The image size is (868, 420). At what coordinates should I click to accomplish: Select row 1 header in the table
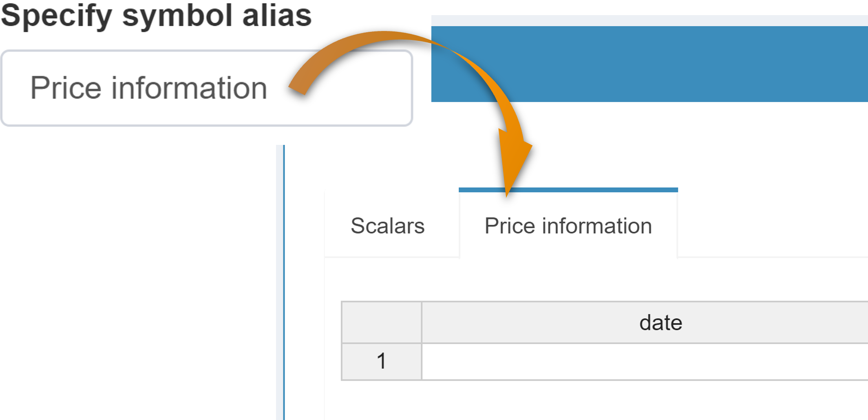pyautogui.click(x=382, y=361)
